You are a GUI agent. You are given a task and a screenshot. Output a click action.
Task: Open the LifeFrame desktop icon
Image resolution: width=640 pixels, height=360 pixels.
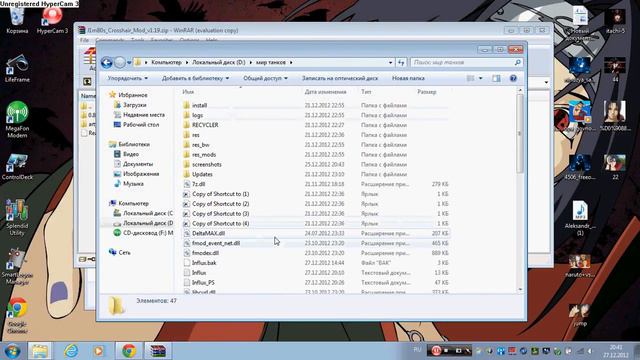coord(17,68)
